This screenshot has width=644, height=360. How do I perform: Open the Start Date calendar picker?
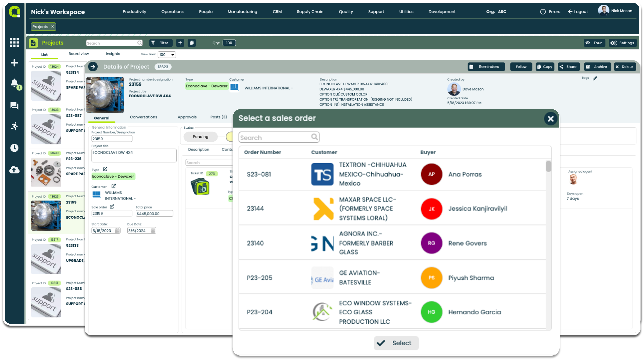click(x=117, y=230)
